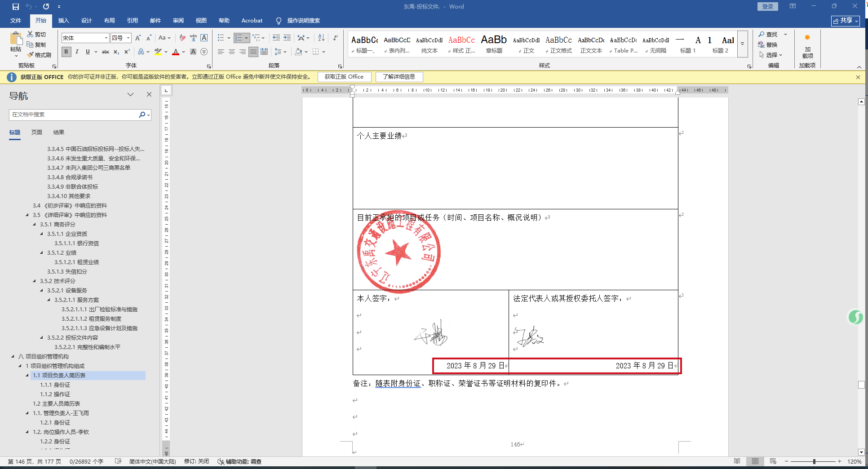868x469 pixels.
Task: Dismiss the yellow Office license notification bar
Action: (858, 77)
